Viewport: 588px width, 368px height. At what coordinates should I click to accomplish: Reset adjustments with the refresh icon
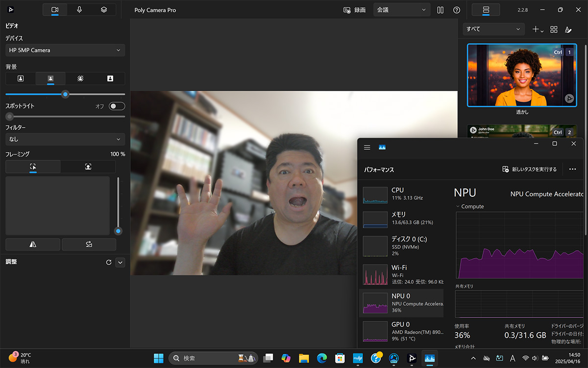tap(109, 263)
